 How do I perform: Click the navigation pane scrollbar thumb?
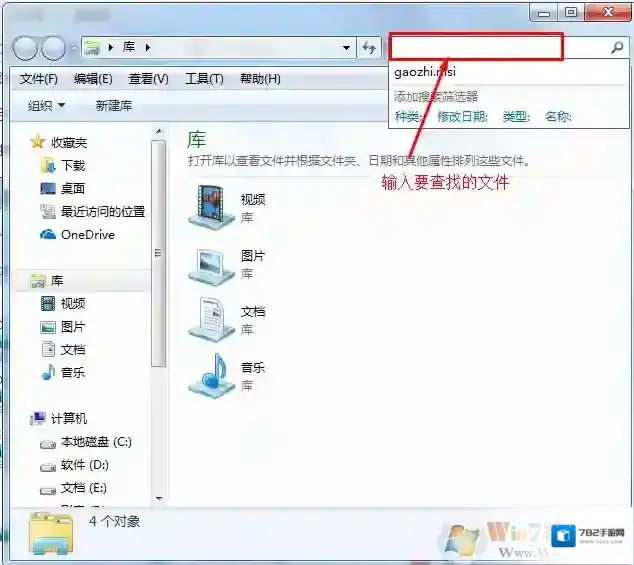point(159,254)
